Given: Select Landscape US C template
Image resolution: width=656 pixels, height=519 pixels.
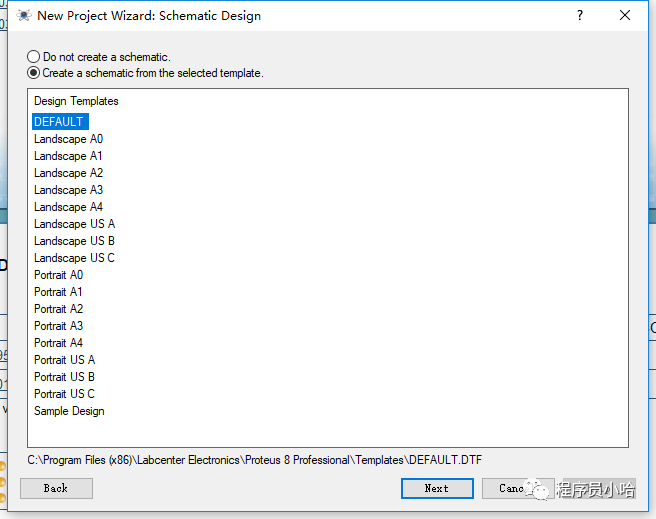Looking at the screenshot, I should [x=74, y=258].
